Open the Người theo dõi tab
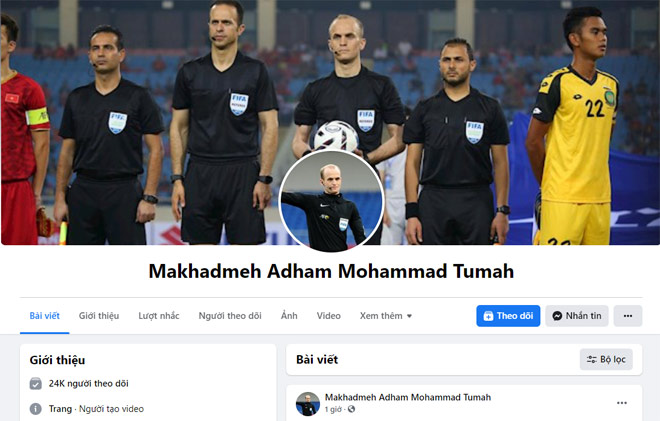 (x=230, y=316)
